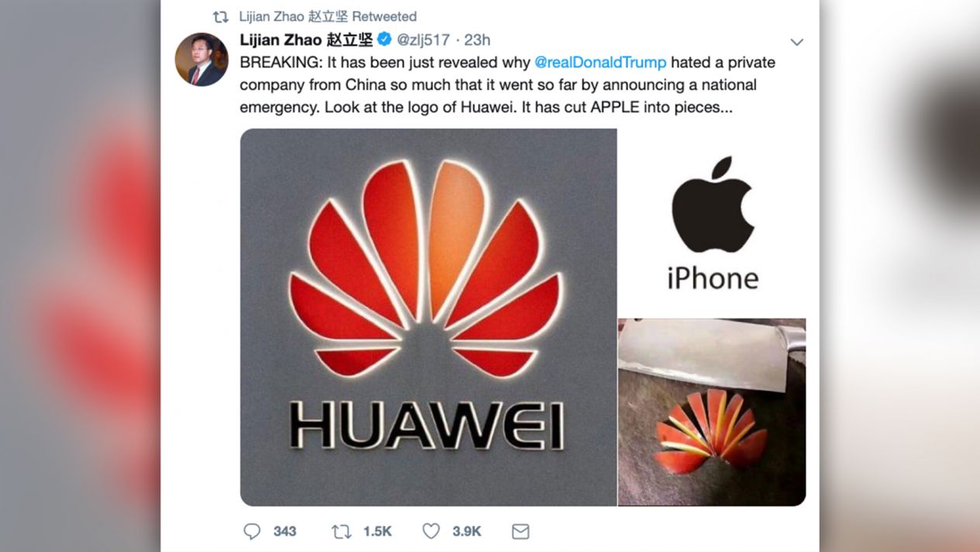Click the small retweeted indicator icon
The width and height of the screenshot is (980, 552).
pyautogui.click(x=221, y=16)
